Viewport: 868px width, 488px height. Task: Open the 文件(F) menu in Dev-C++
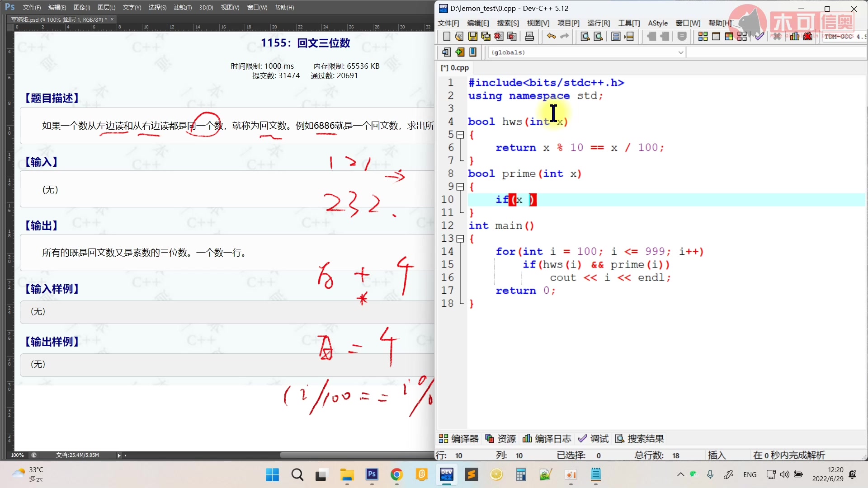pyautogui.click(x=450, y=23)
